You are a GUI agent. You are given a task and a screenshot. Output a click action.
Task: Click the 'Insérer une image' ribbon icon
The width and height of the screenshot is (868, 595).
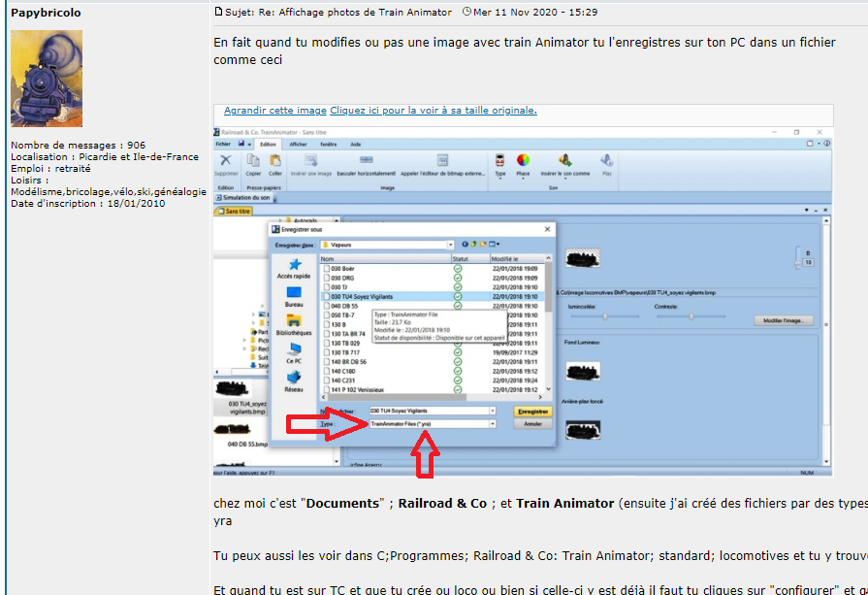(x=311, y=161)
